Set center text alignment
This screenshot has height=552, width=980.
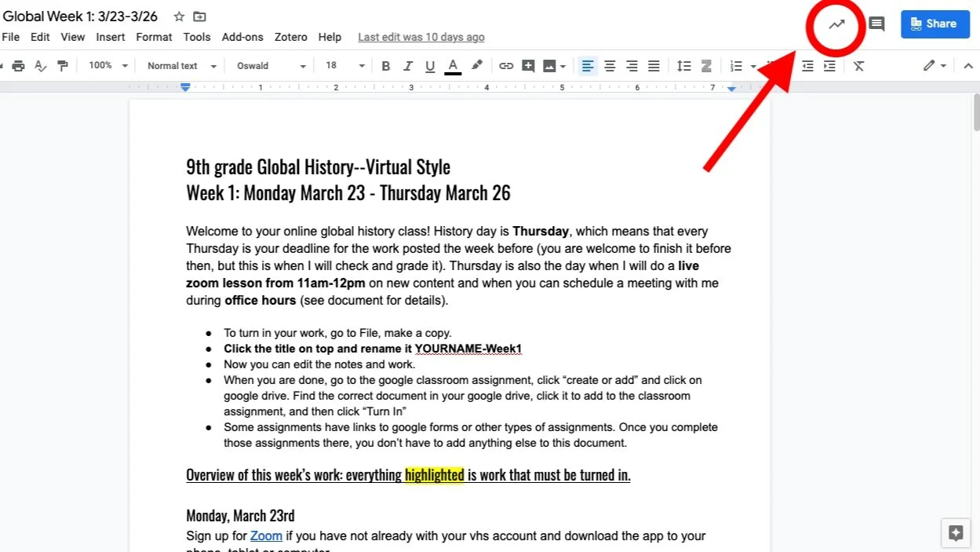[x=610, y=66]
